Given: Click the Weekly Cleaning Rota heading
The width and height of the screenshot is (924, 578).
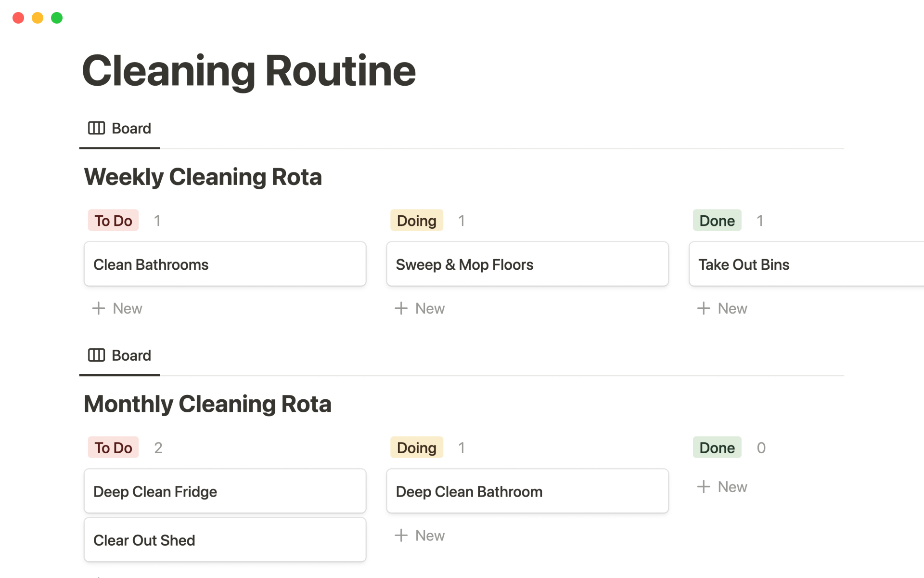Looking at the screenshot, I should tap(203, 177).
